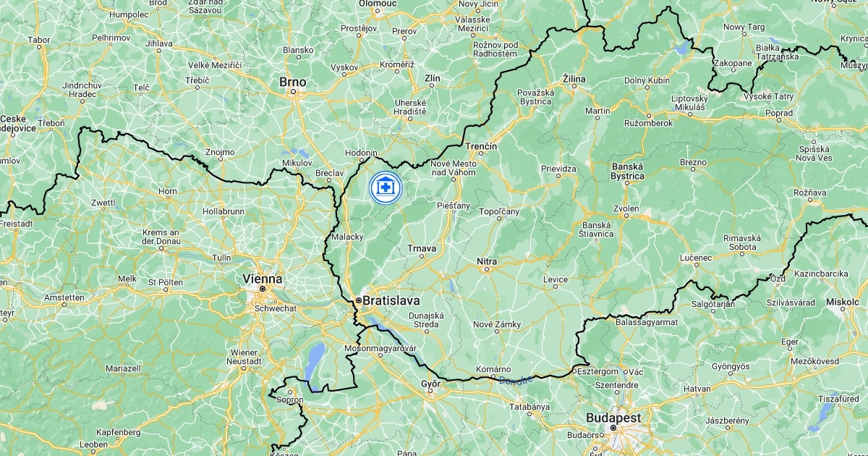Click the Malacky town label
868x456 pixels.
[346, 237]
